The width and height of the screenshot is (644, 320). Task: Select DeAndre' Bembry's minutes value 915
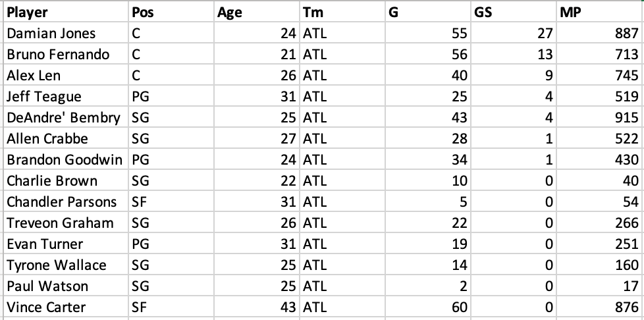coord(600,117)
